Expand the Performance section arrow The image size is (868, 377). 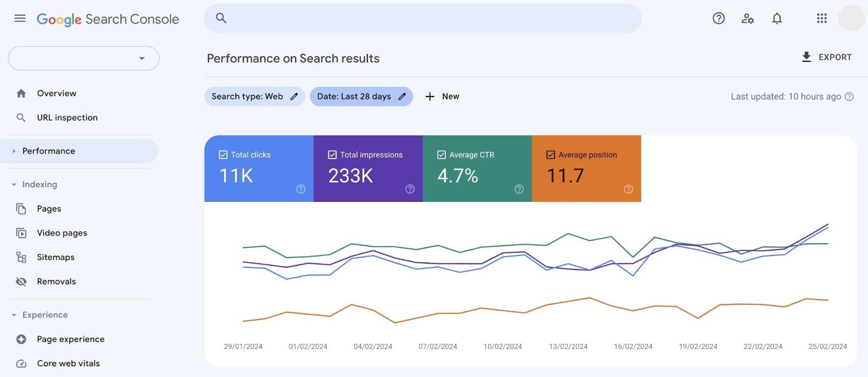[x=14, y=151]
